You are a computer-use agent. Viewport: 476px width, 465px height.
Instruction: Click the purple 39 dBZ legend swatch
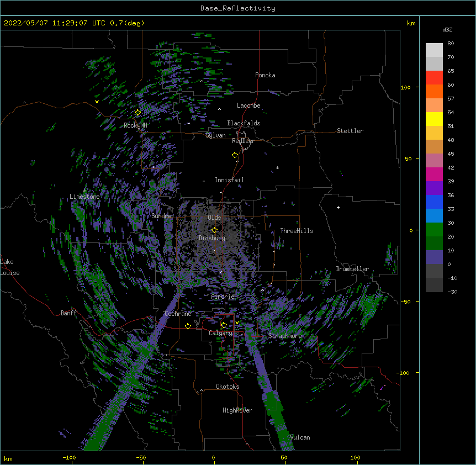pos(434,188)
